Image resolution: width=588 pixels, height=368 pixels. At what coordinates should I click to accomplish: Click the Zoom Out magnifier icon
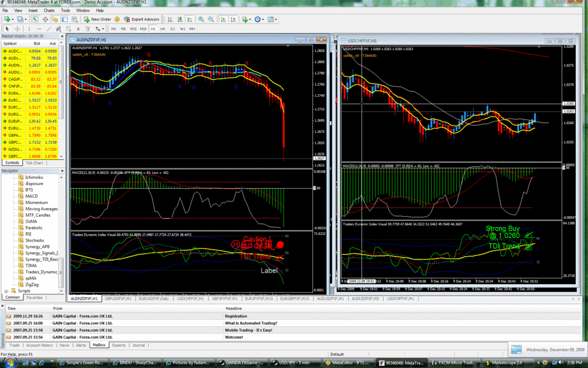[211, 19]
